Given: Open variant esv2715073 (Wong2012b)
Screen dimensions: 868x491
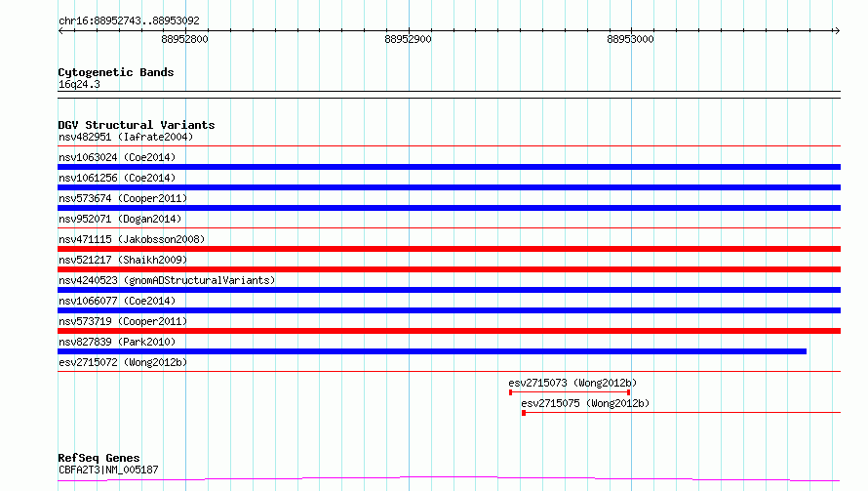Looking at the screenshot, I should (x=572, y=383).
